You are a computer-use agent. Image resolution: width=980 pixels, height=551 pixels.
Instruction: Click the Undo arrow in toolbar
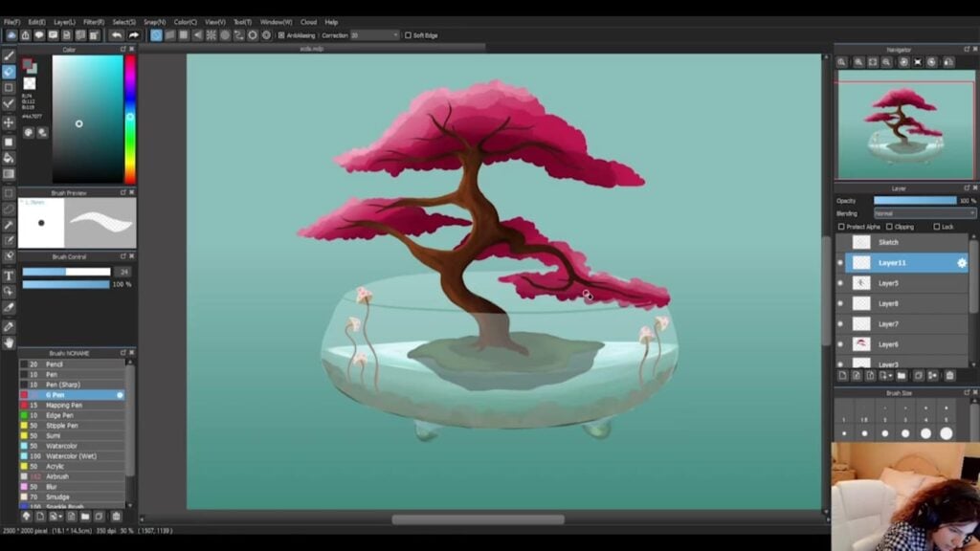point(116,35)
